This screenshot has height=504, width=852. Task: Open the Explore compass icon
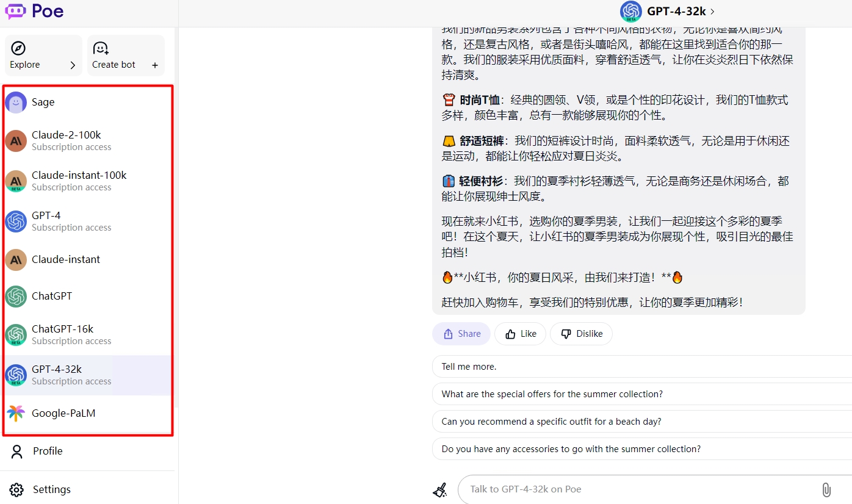18,48
